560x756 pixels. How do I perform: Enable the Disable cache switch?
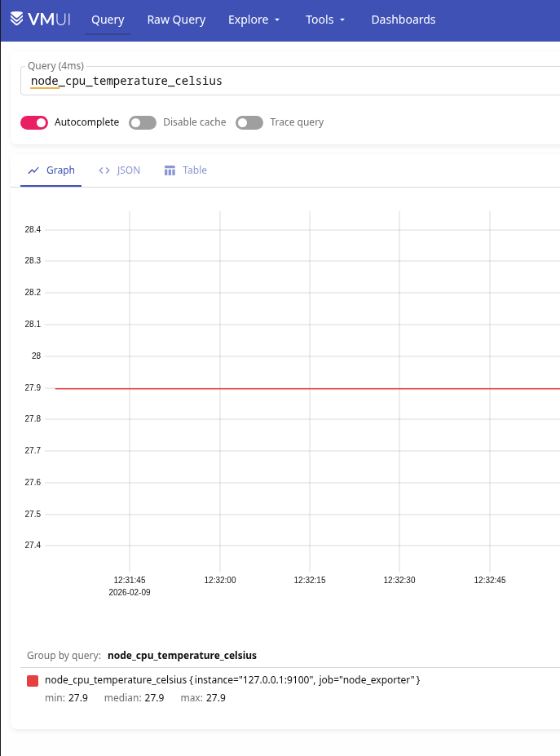coord(143,122)
